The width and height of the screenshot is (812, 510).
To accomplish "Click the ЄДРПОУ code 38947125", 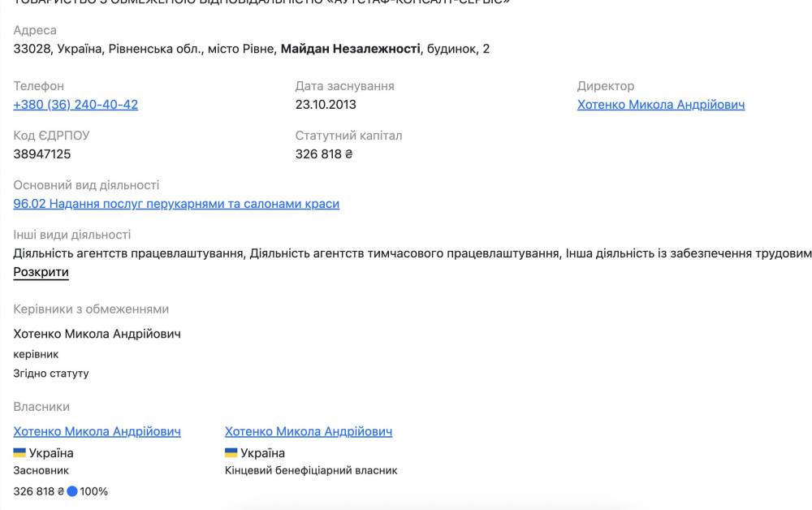I will 42,153.
